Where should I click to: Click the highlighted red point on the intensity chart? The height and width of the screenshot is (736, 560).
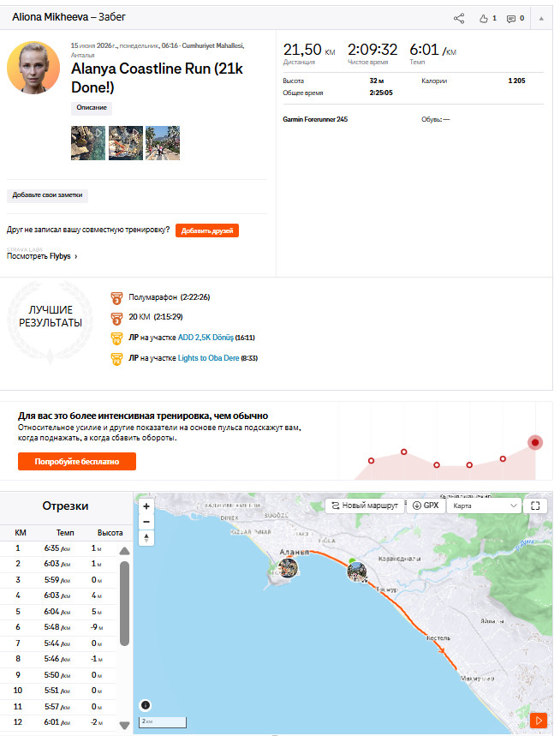tap(535, 442)
